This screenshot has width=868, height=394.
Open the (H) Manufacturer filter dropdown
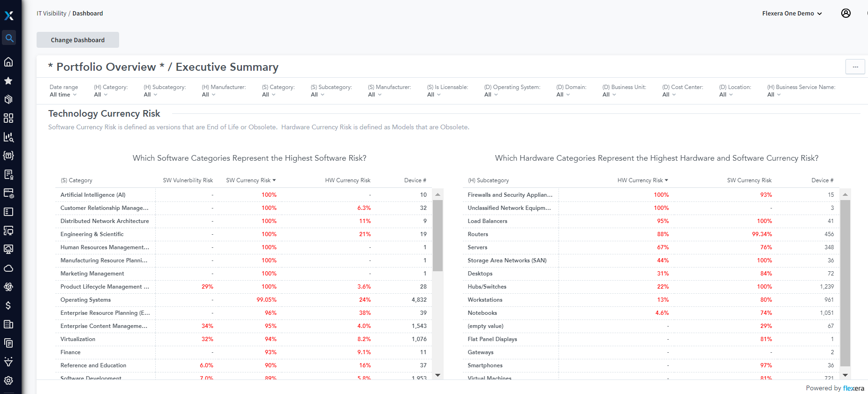[x=209, y=95]
